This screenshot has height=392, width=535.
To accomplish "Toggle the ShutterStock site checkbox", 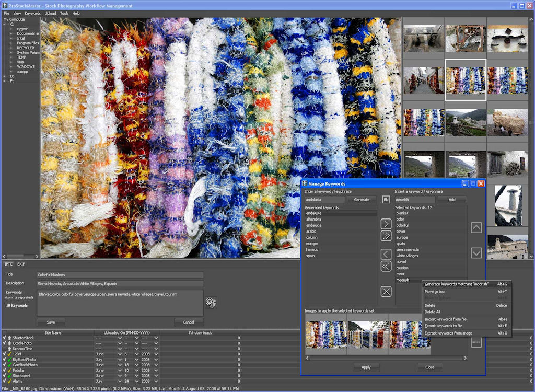I will pos(4,338).
